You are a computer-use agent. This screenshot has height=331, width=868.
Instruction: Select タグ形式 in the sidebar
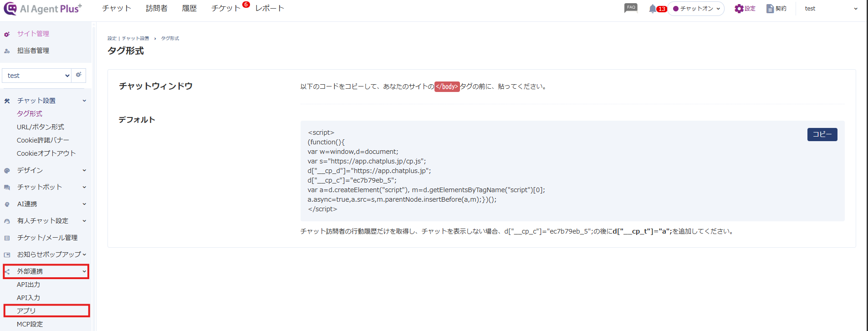pyautogui.click(x=30, y=114)
